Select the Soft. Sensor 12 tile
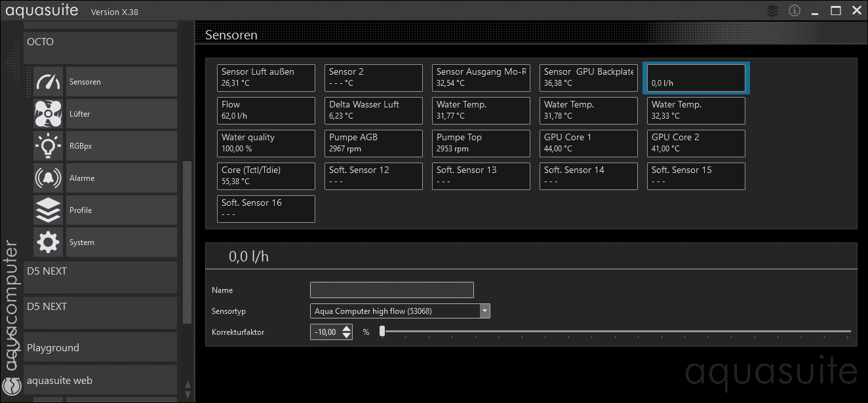The width and height of the screenshot is (868, 403). pos(374,176)
